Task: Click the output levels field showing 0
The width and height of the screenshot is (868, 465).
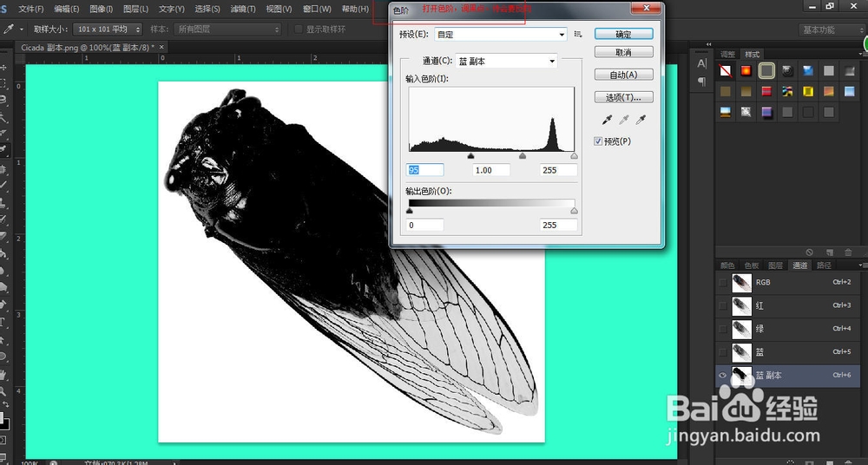Action: [x=425, y=225]
